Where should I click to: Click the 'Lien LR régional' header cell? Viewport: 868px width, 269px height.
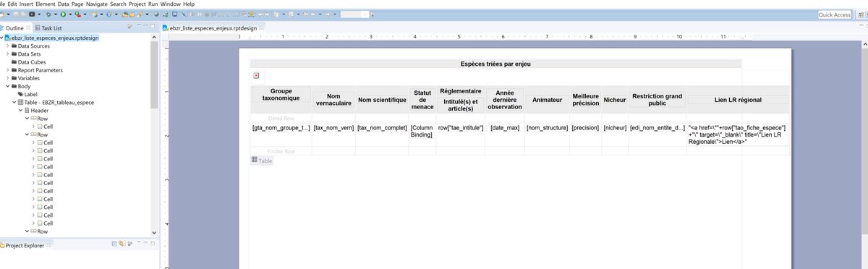(739, 99)
